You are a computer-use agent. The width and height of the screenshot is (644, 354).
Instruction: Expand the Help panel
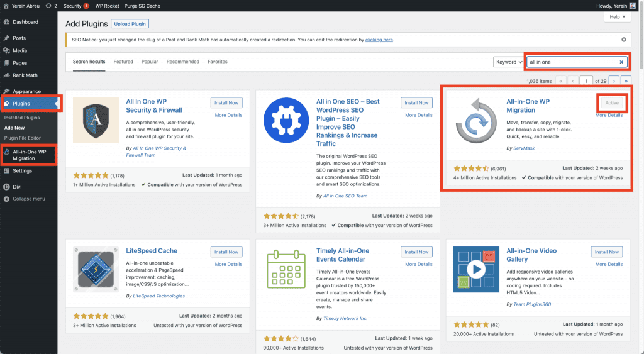tap(617, 17)
